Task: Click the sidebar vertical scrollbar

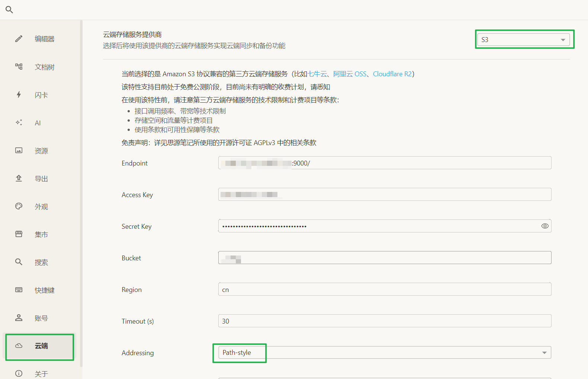Action: point(81,193)
